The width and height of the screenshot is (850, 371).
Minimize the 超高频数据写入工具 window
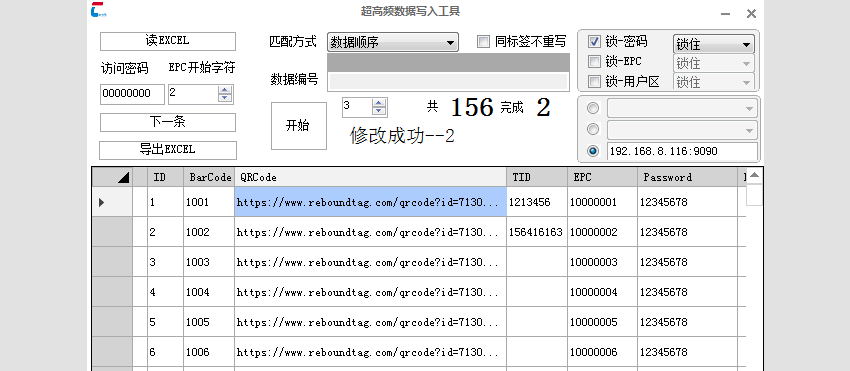point(725,14)
